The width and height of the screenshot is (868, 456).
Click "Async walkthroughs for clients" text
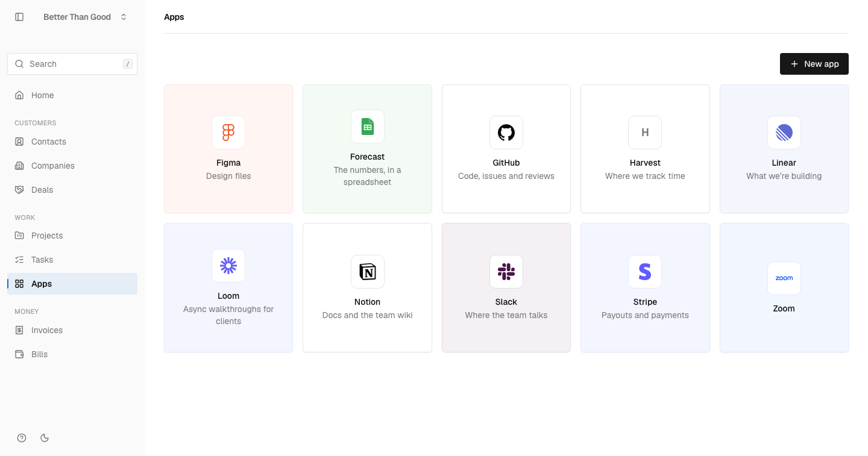pyautogui.click(x=228, y=315)
